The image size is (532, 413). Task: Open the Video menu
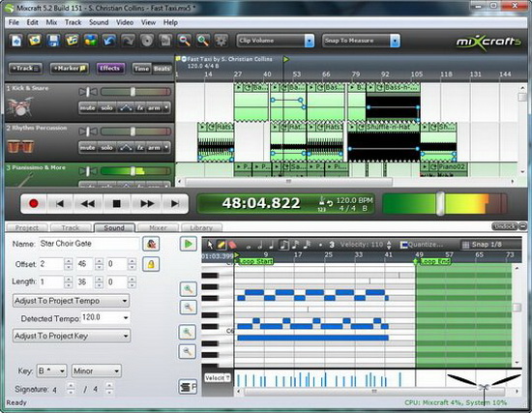tap(125, 22)
